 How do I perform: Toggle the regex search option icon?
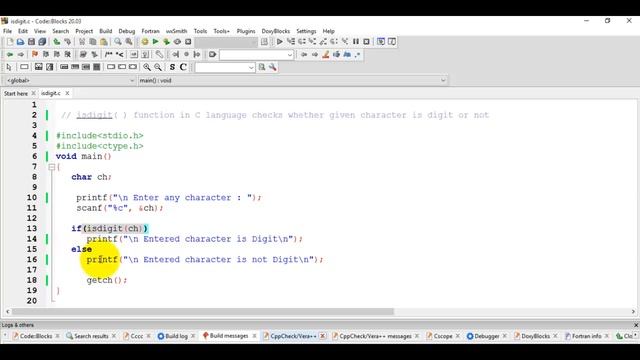tap(358, 54)
